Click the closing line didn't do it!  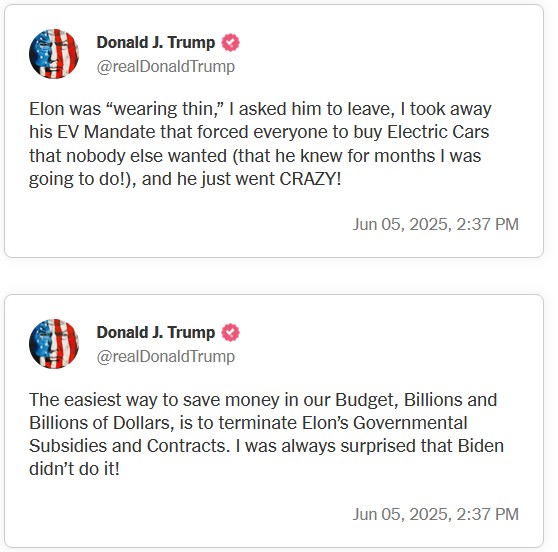point(74,469)
